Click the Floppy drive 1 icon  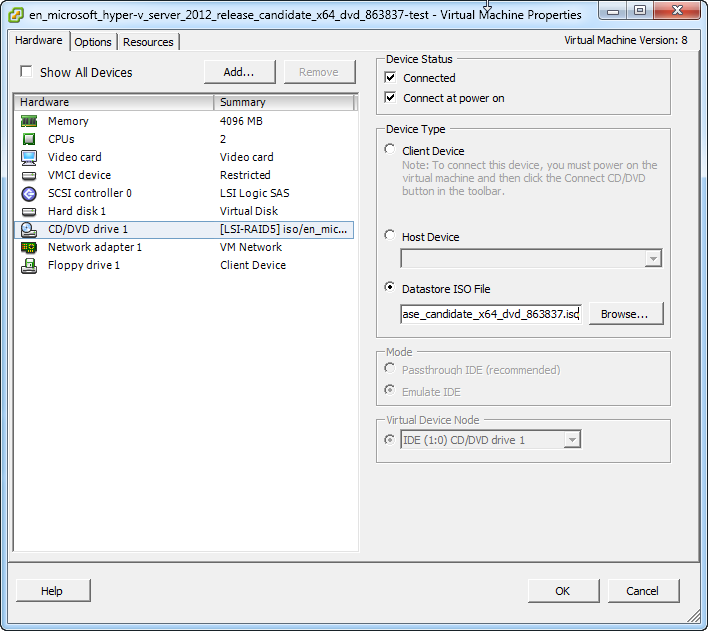click(29, 266)
